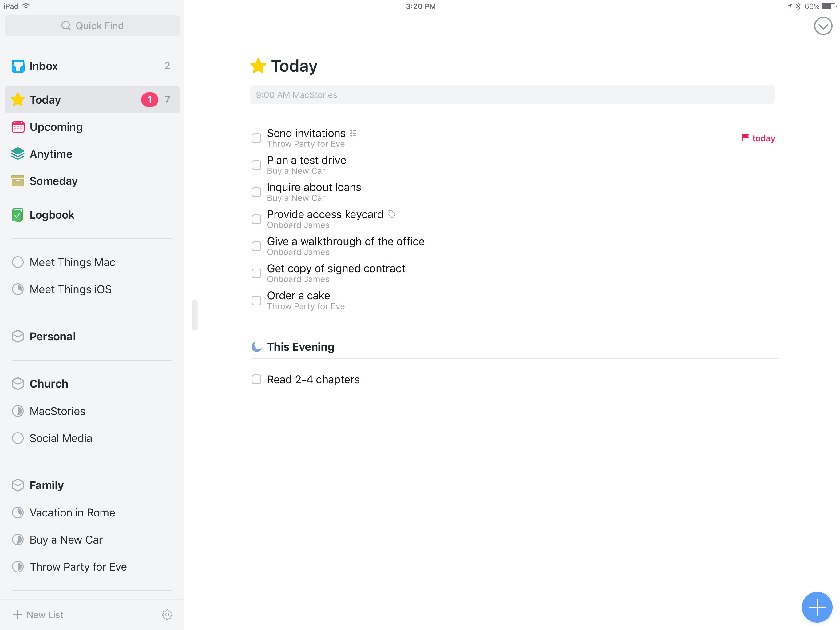Open the 9:00 AM MacStories calendar event
Screen dimensions: 840x630
click(x=512, y=95)
